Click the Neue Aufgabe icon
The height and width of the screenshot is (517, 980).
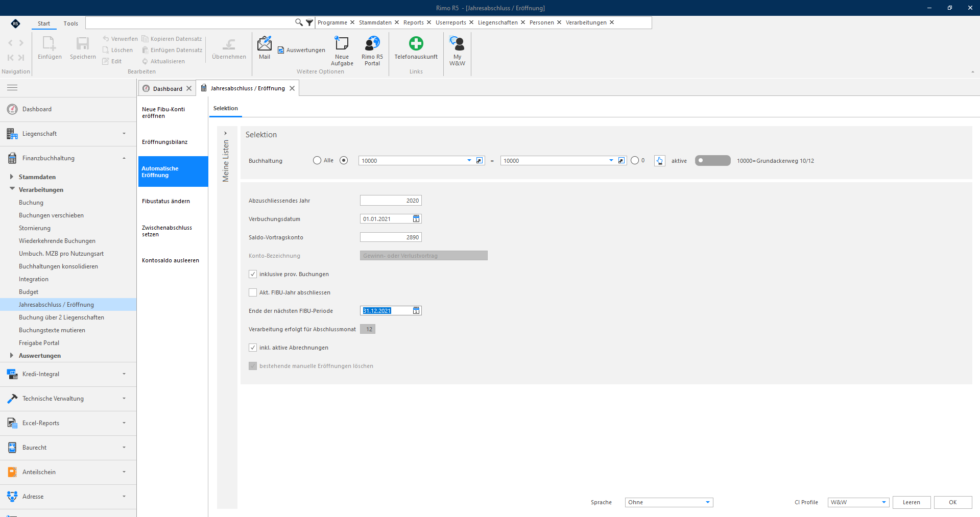(x=342, y=44)
